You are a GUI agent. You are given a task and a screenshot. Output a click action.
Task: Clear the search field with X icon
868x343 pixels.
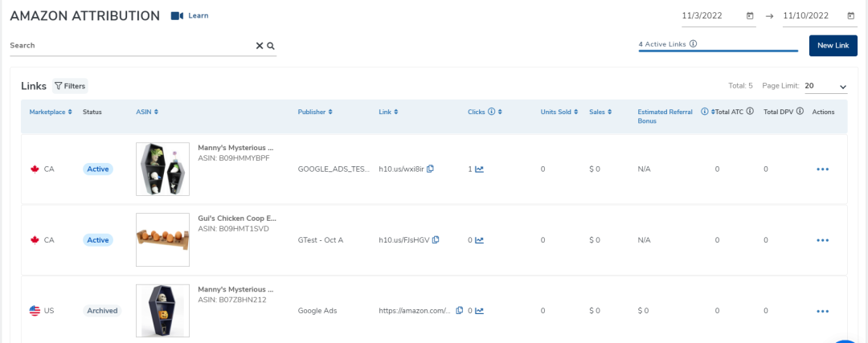(260, 46)
